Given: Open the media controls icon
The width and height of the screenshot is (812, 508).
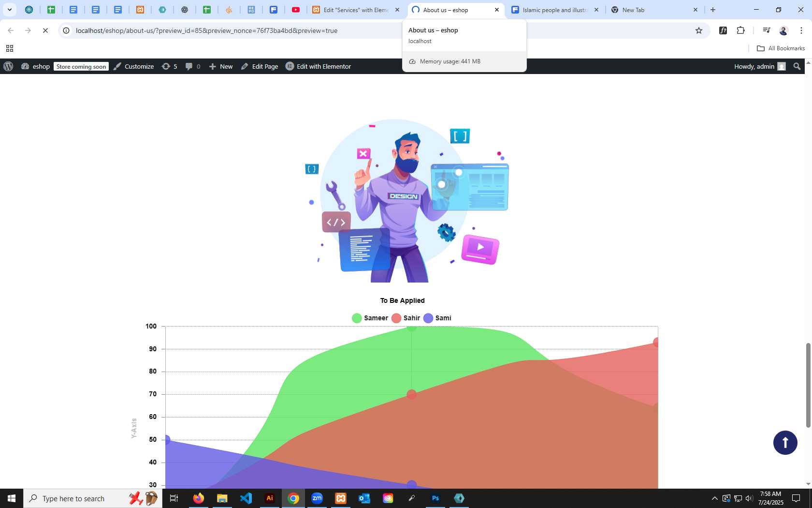Looking at the screenshot, I should tap(766, 30).
